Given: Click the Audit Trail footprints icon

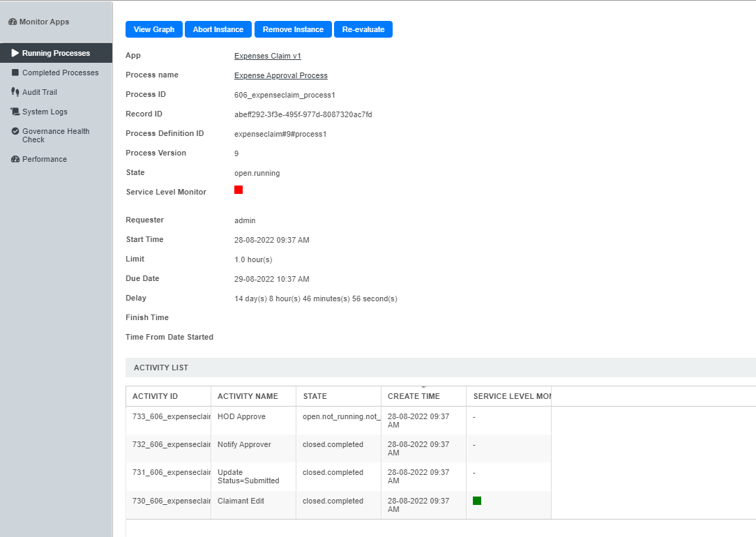Looking at the screenshot, I should [15, 92].
